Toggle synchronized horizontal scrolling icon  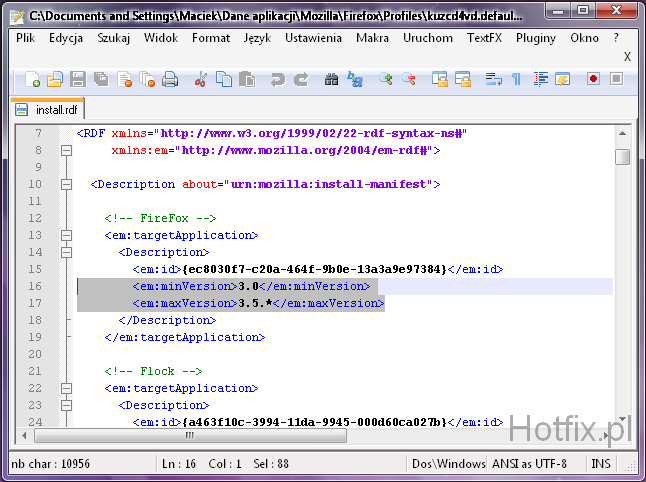tap(463, 79)
